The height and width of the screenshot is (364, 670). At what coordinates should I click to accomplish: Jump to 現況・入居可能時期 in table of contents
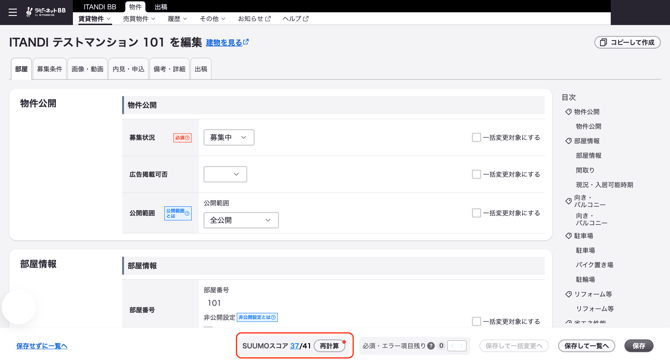(604, 185)
